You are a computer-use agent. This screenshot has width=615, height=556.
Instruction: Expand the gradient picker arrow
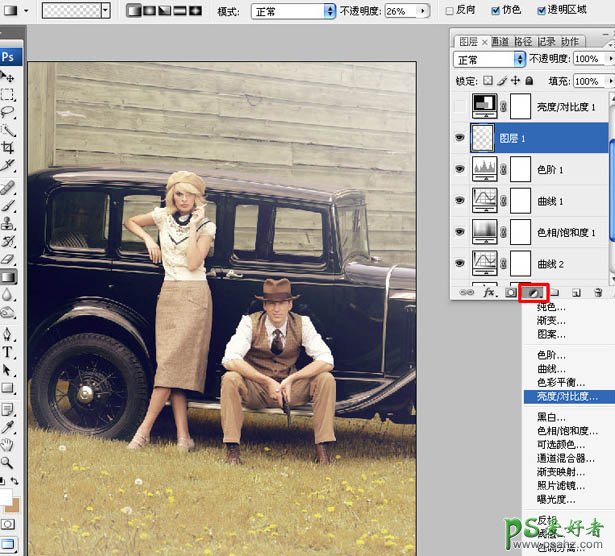coord(105,11)
